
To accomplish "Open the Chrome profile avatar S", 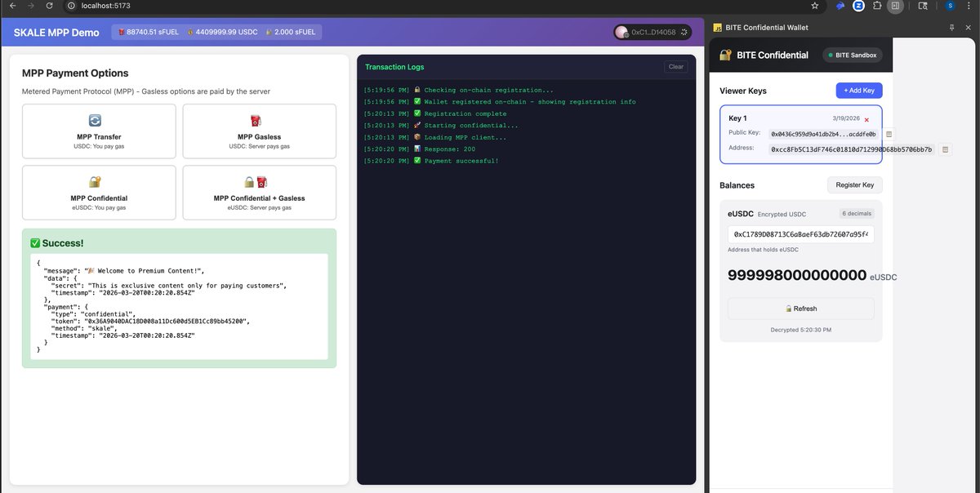I will click(x=951, y=6).
